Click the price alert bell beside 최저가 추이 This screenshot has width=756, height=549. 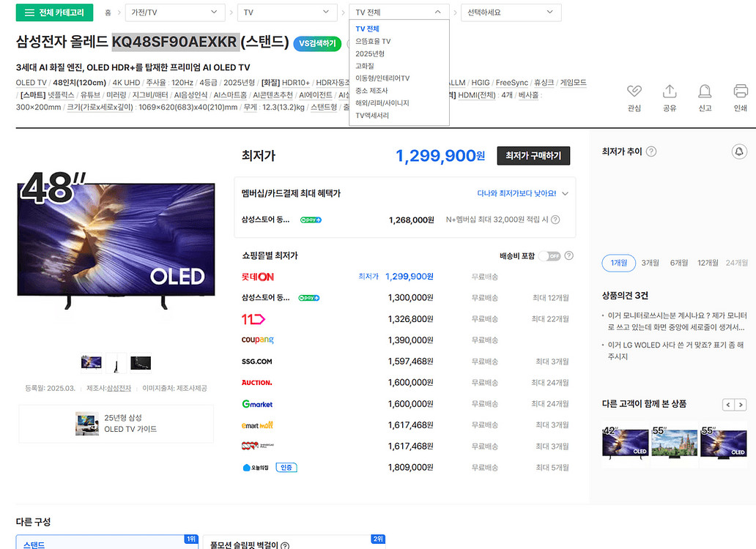739,151
